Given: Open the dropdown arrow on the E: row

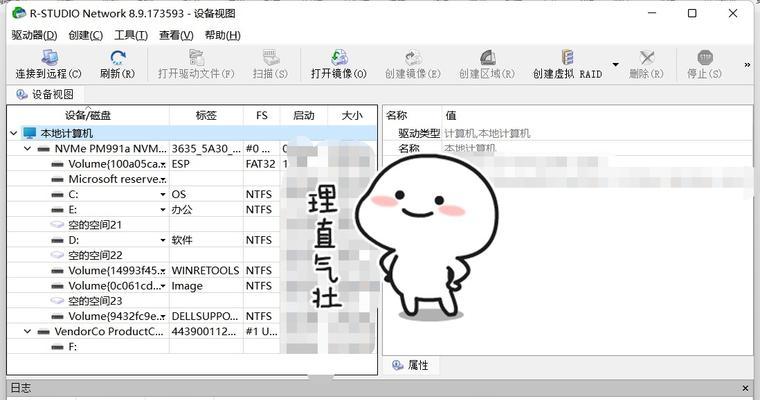Looking at the screenshot, I should pyautogui.click(x=163, y=209).
